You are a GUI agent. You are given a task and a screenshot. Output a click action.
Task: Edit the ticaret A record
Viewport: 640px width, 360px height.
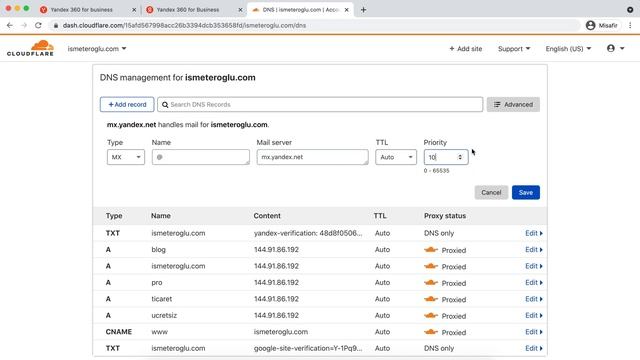pyautogui.click(x=533, y=299)
